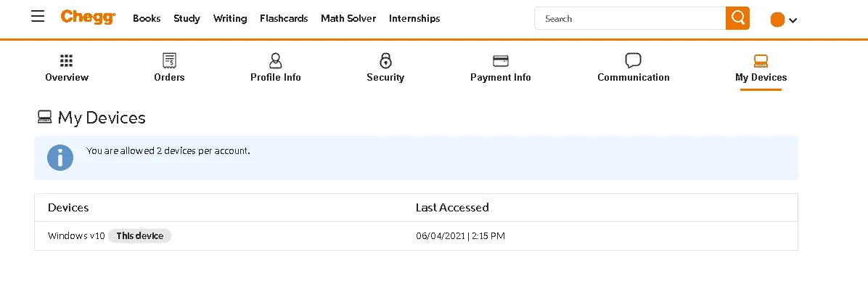Click the Payment Info credit card icon

501,60
